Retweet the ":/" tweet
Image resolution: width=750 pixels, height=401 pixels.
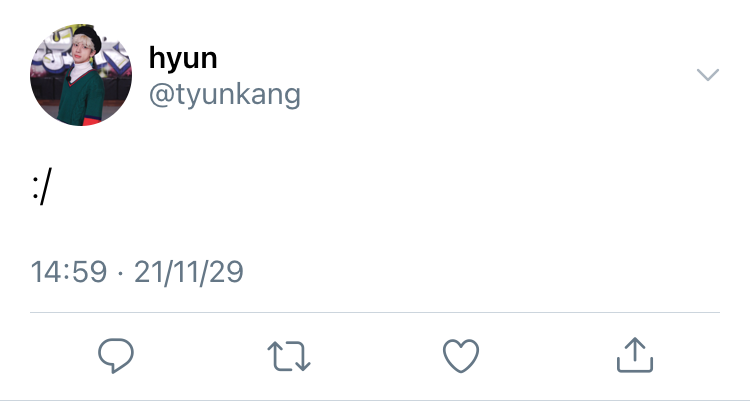[288, 356]
